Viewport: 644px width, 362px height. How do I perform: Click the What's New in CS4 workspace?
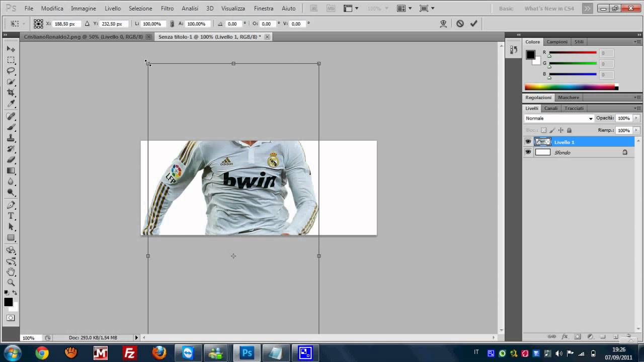[549, 9]
